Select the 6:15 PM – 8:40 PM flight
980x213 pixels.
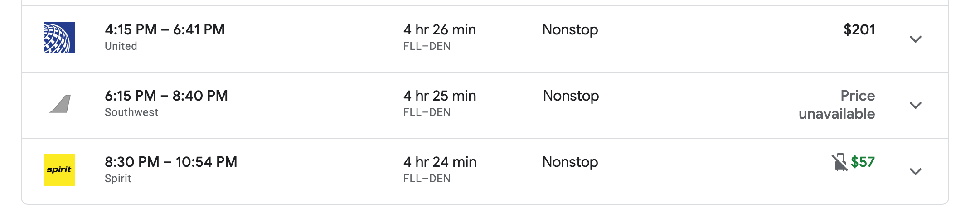click(166, 96)
